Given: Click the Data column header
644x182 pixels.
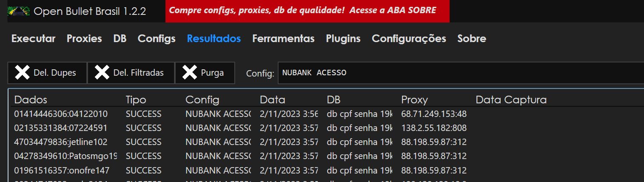Looking at the screenshot, I should 272,100.
